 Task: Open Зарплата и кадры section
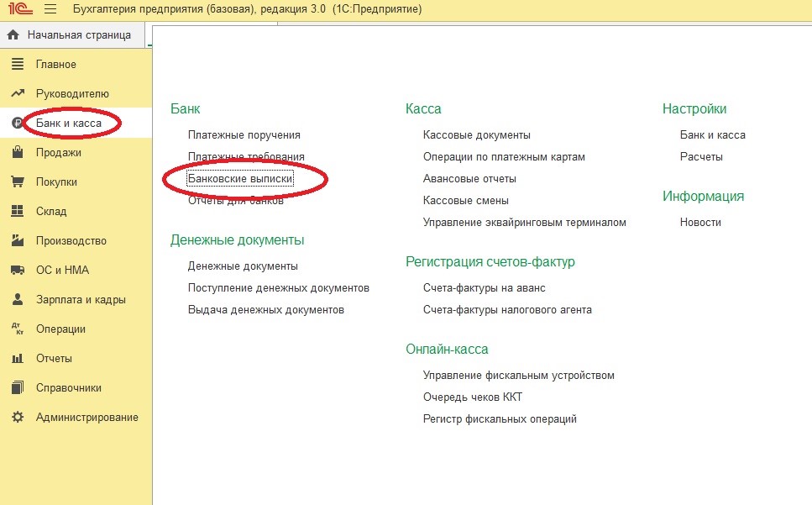81,299
